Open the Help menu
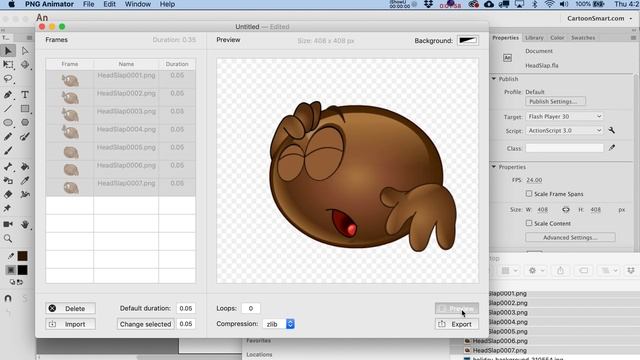Viewport: 640px width, 360px height. (167, 4)
